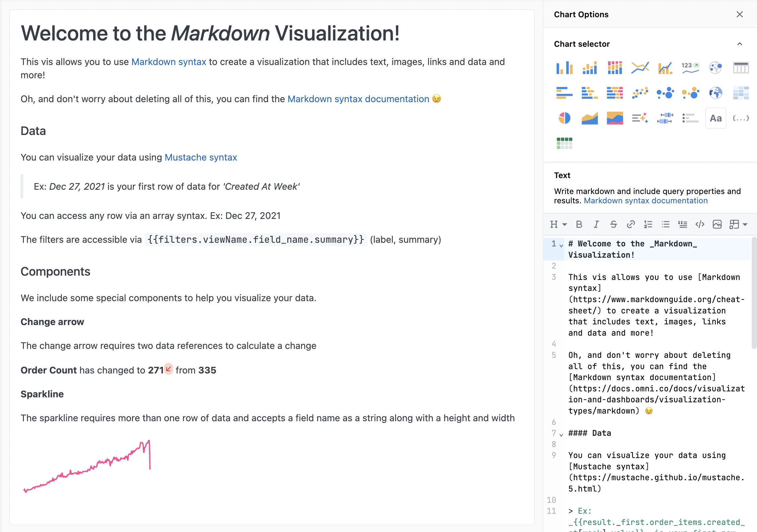Select the scatterplot chart type
Screen dimensions: 757x532
[640, 93]
